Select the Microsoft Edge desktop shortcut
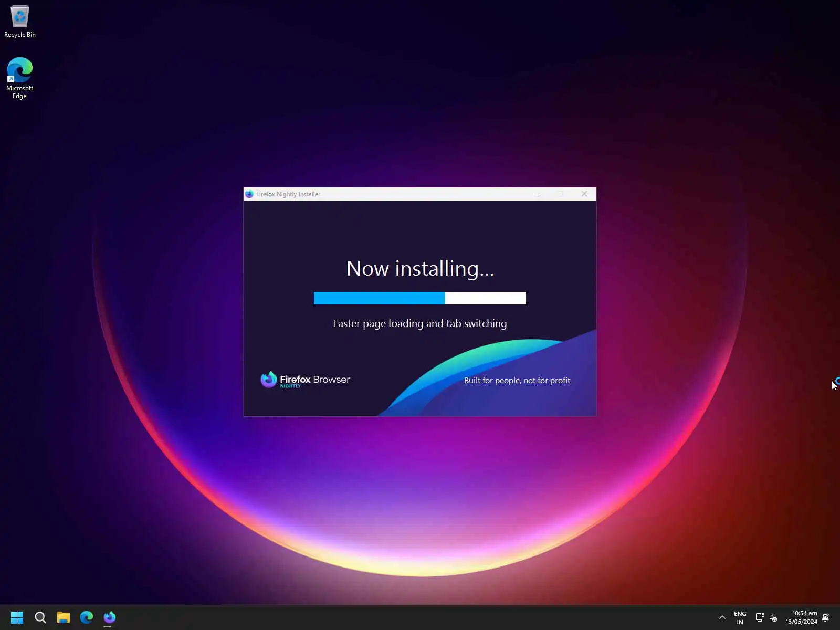The image size is (840, 630). pyautogui.click(x=20, y=78)
